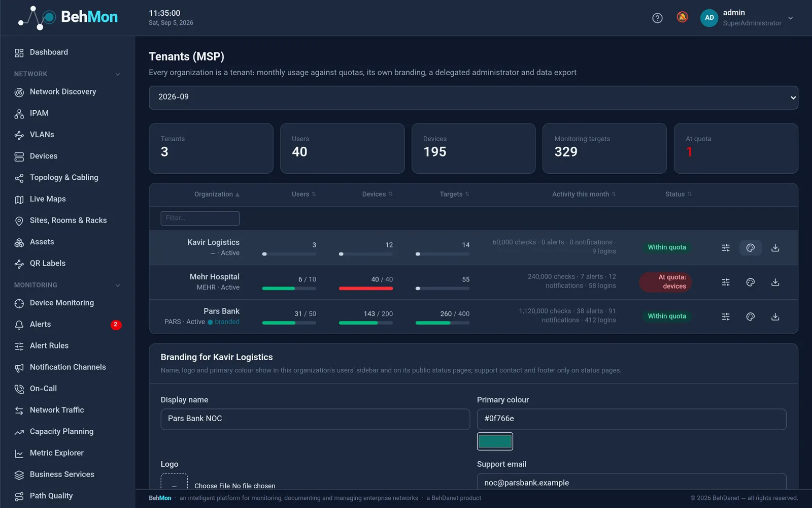
Task: Sort table by Organization column
Action: 217,194
